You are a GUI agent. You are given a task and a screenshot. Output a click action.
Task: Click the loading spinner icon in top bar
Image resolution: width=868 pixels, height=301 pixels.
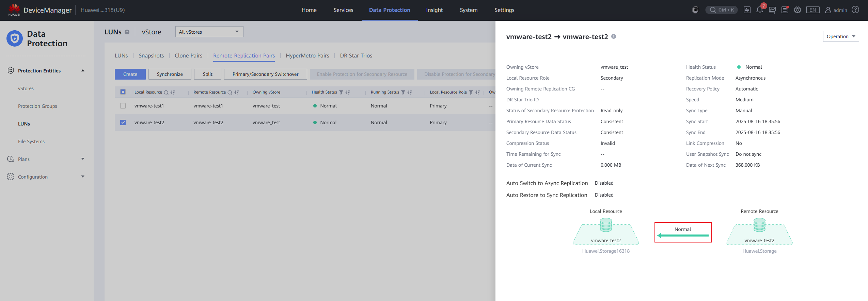(x=695, y=10)
